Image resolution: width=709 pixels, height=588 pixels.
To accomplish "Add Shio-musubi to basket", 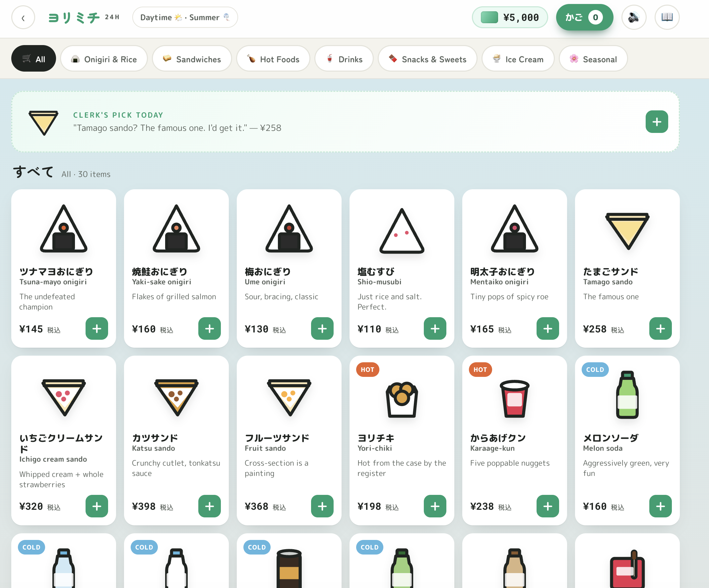I will click(x=435, y=328).
